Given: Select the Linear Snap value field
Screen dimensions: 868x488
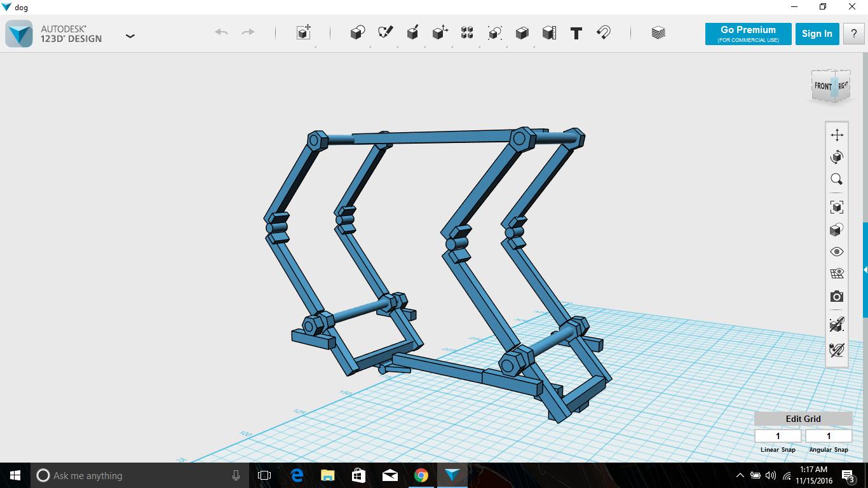Looking at the screenshot, I should pyautogui.click(x=778, y=436).
